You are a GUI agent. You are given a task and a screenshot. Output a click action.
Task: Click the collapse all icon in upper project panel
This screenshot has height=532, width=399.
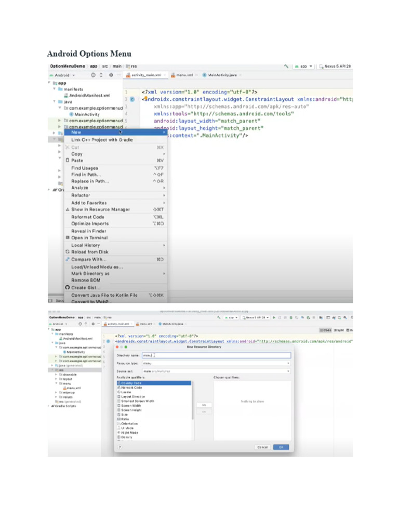click(101, 75)
